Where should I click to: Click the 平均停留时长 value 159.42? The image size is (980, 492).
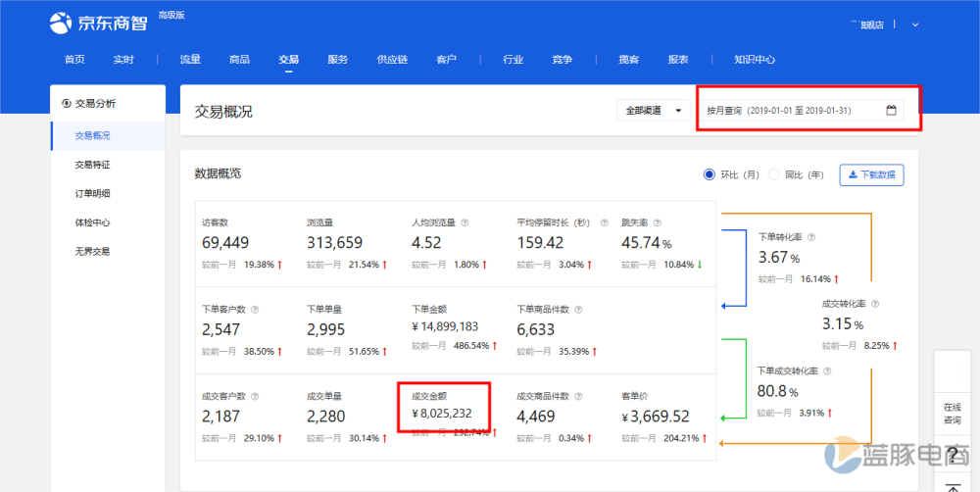pos(540,242)
